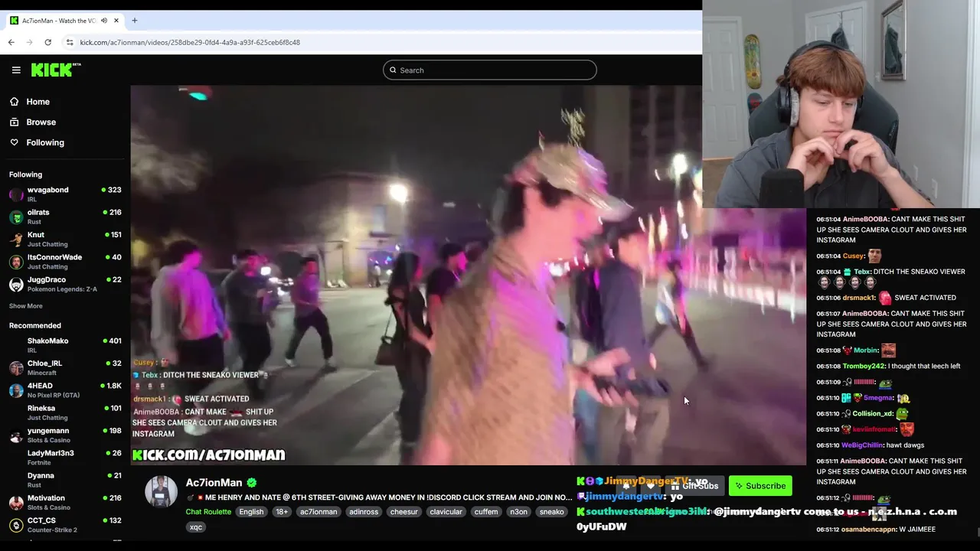Select the English tag
The width and height of the screenshot is (980, 551).
251,512
